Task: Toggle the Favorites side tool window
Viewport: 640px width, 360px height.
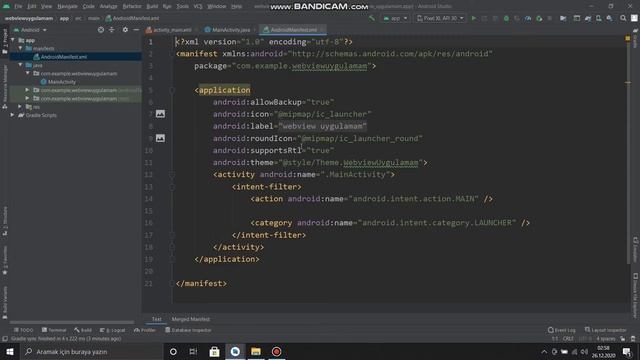Action: tap(5, 260)
